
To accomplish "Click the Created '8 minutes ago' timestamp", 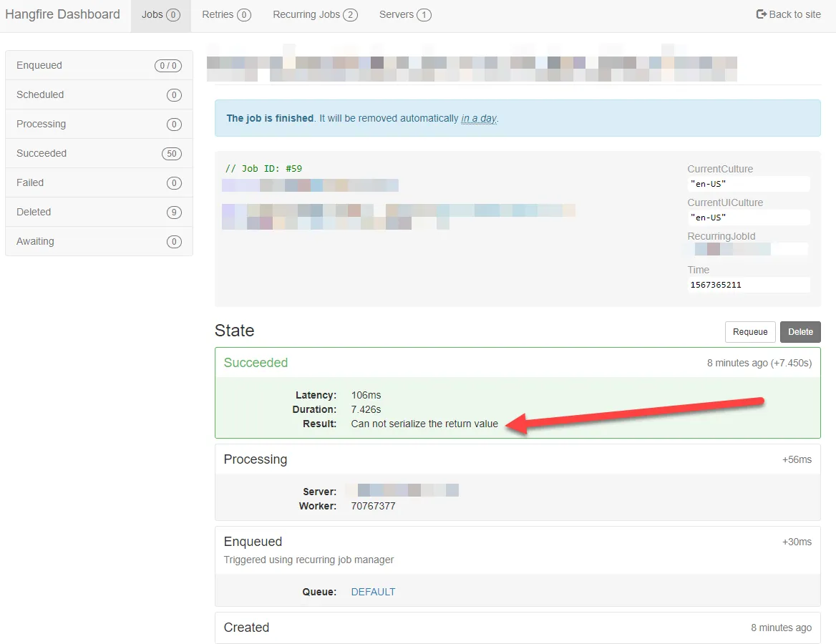I will point(781,628).
